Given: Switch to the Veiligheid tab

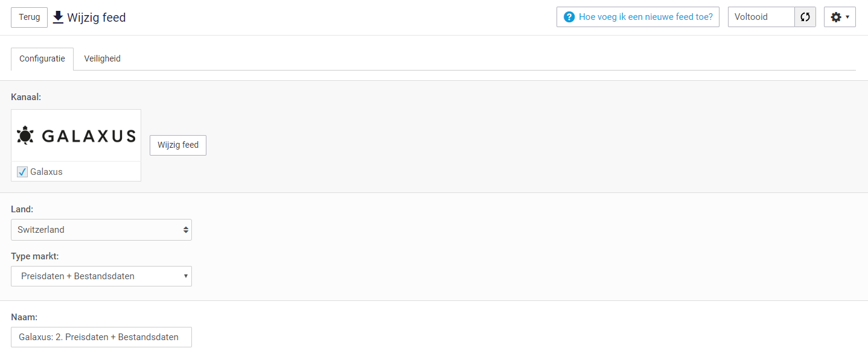Looking at the screenshot, I should 102,58.
